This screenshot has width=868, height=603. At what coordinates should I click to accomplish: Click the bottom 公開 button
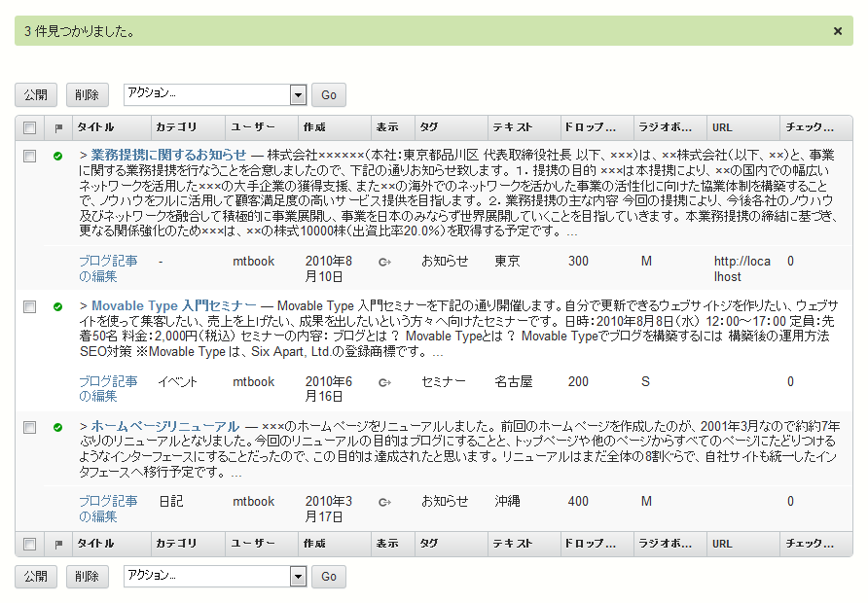[x=36, y=577]
